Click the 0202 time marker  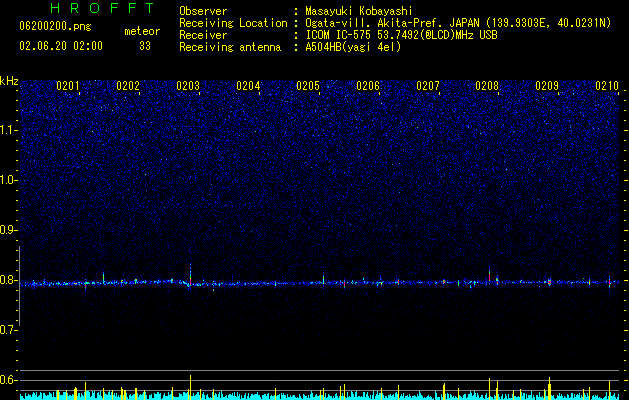coord(128,86)
